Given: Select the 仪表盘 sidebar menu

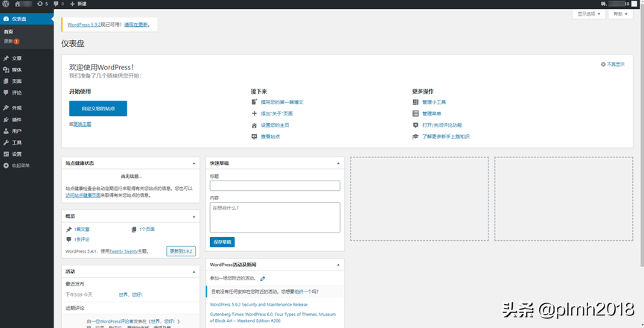Looking at the screenshot, I should (27, 19).
